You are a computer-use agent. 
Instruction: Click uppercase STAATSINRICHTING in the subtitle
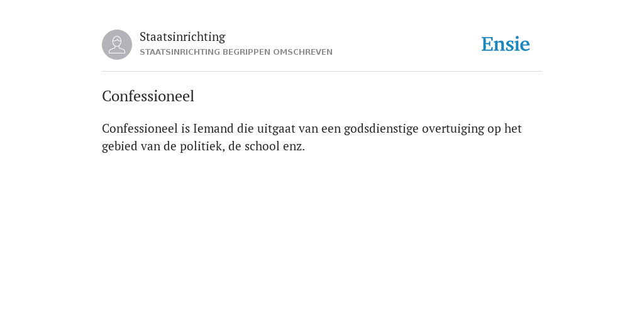[x=180, y=52]
